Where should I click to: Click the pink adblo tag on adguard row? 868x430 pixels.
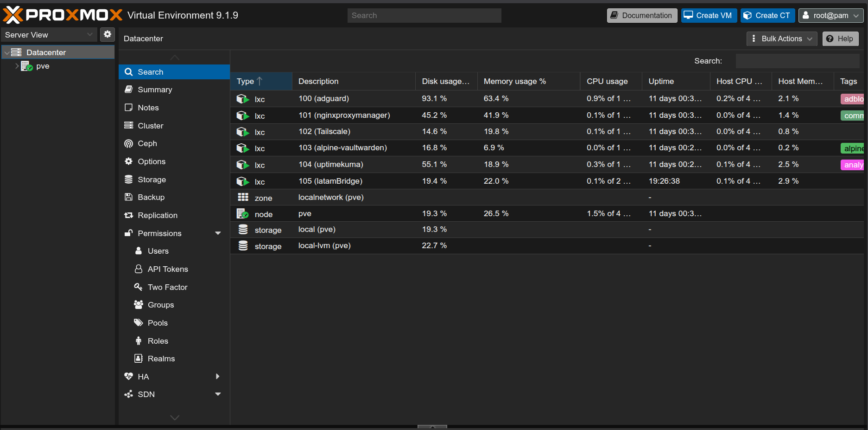pos(852,99)
